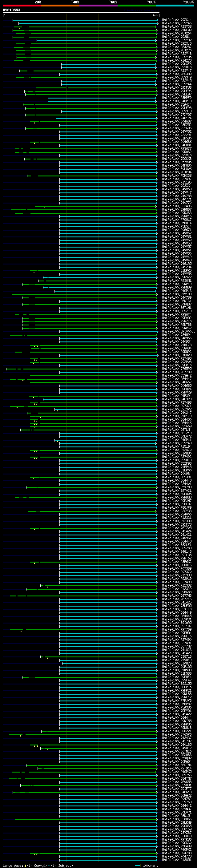Click the cyan ~100% identity legend segment

(175, 6)
